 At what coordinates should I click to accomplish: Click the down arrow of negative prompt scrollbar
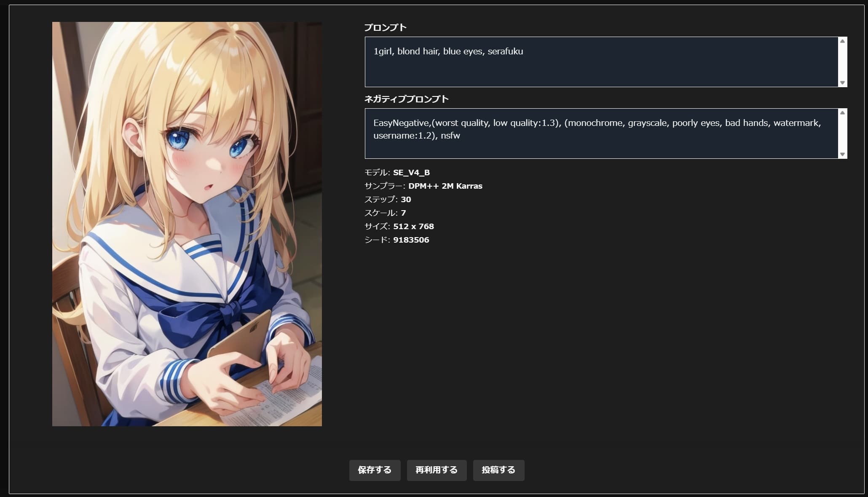[842, 154]
